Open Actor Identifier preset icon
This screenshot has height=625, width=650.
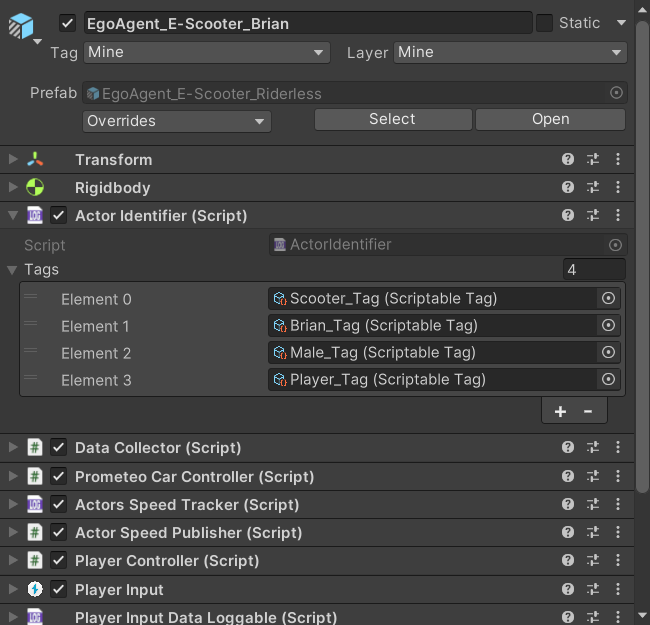click(x=593, y=215)
